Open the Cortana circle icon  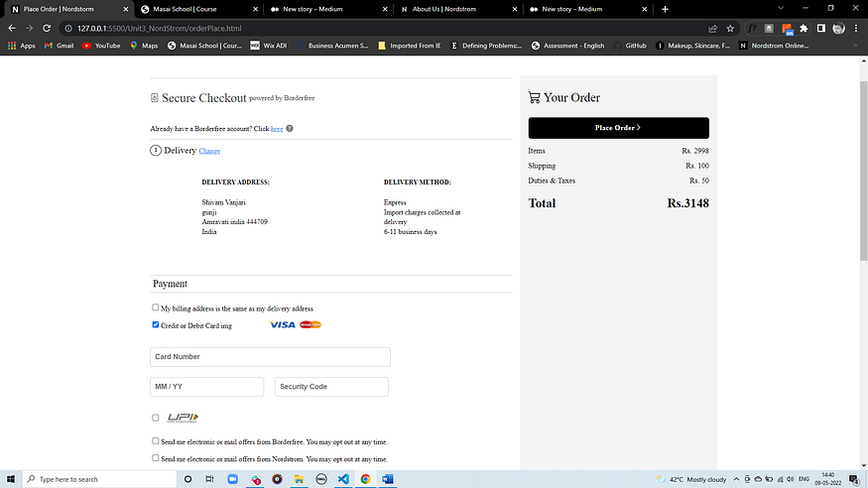pyautogui.click(x=187, y=479)
